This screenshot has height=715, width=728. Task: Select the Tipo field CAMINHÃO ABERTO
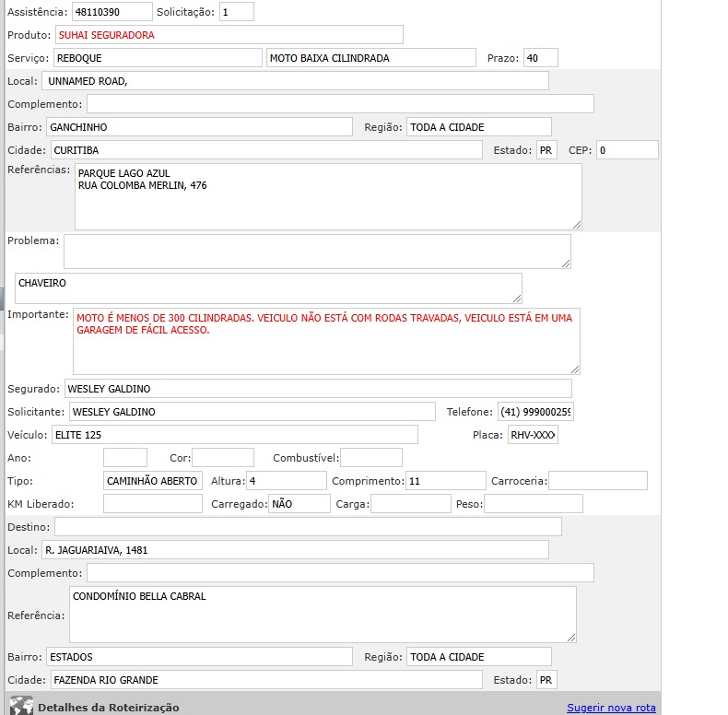152,481
